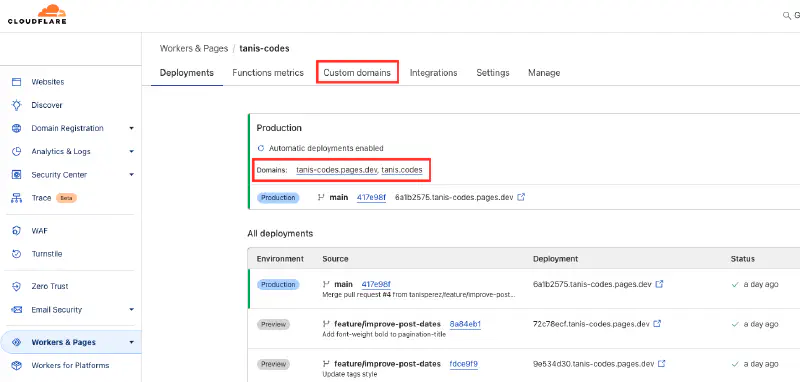Click the 'tanis-codes' breadcrumb title
This screenshot has width=800, height=382.
coord(264,48)
